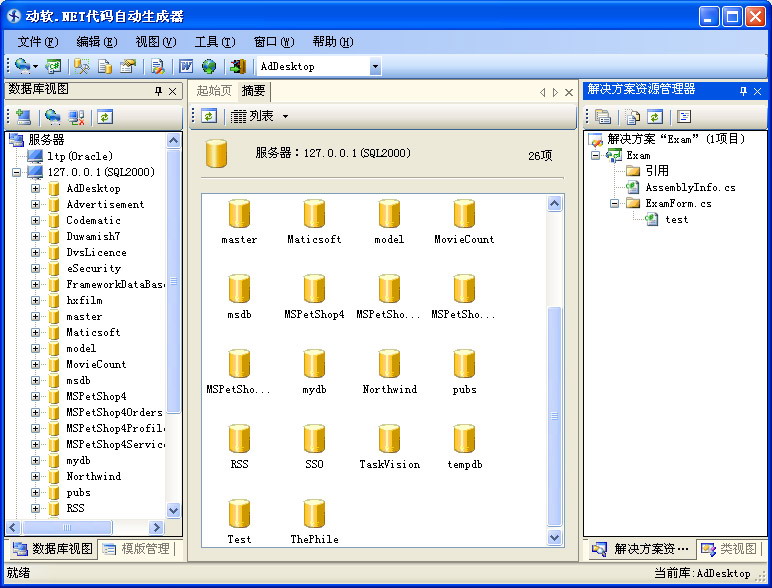The width and height of the screenshot is (772, 588).
Task: Select AssemblyInfo.cs in solution explorer
Action: (690, 188)
